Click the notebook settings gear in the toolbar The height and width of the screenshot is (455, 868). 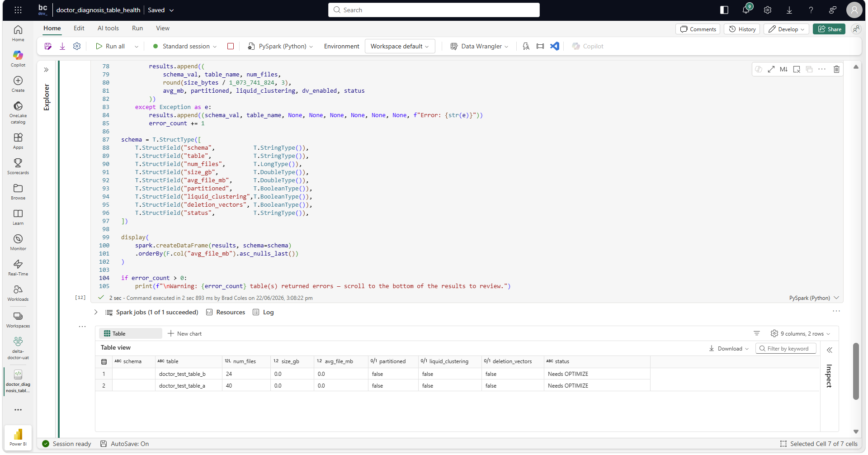pos(77,46)
